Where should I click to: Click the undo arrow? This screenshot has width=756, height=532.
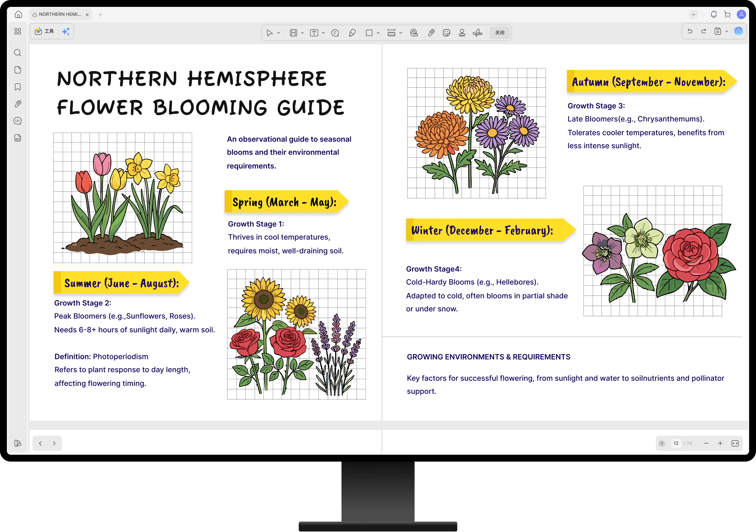click(x=690, y=31)
